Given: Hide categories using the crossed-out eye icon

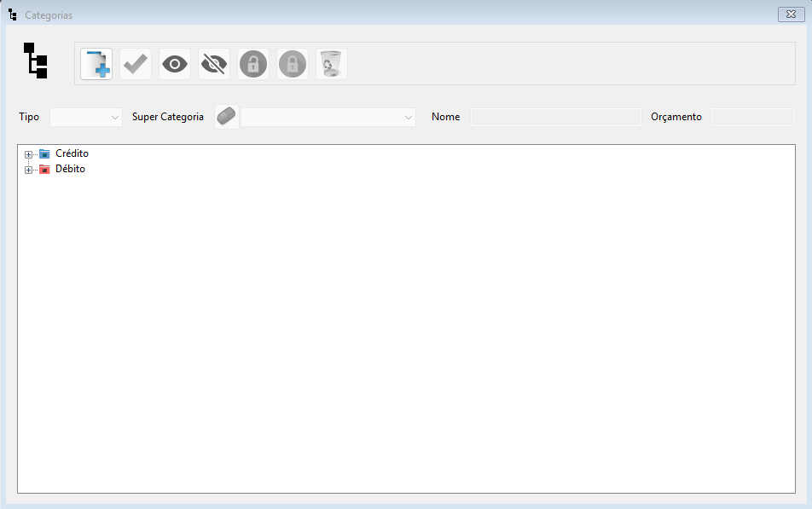Looking at the screenshot, I should (x=214, y=64).
